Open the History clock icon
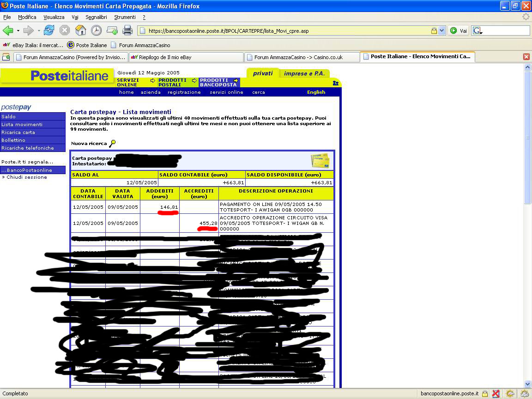532x399 pixels. click(96, 30)
